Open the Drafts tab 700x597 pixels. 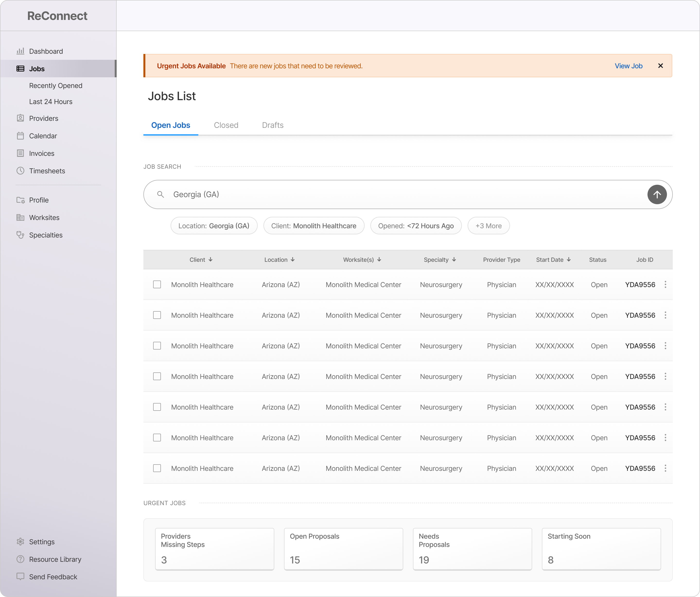[273, 125]
